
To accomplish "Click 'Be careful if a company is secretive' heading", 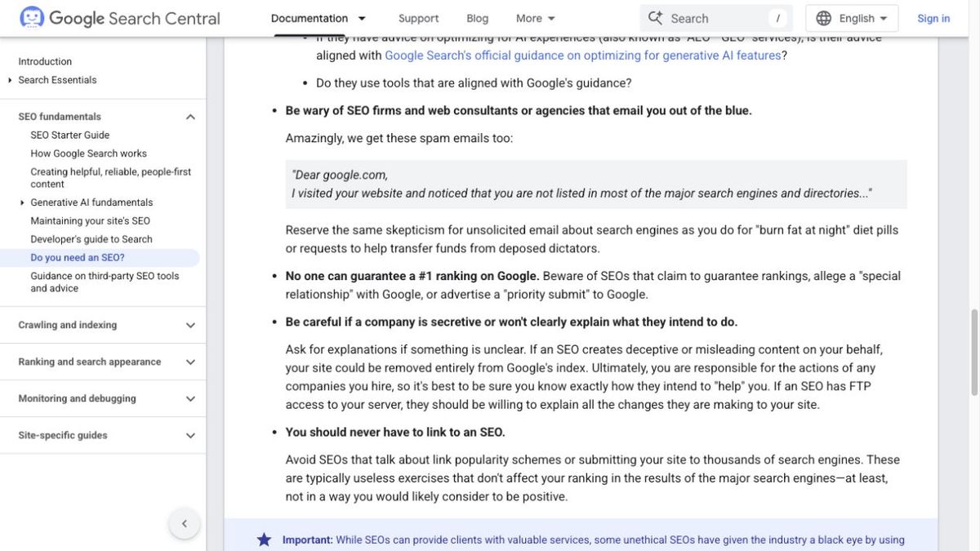I will (x=511, y=322).
